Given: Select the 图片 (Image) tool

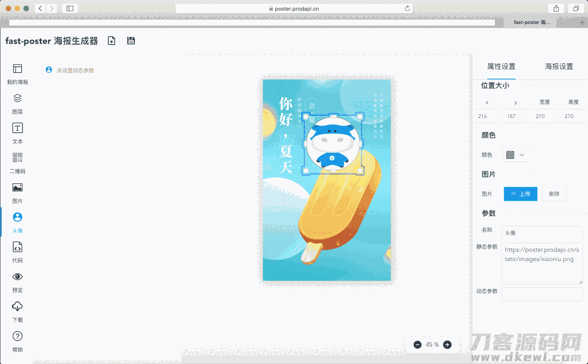Looking at the screenshot, I should (x=17, y=193).
